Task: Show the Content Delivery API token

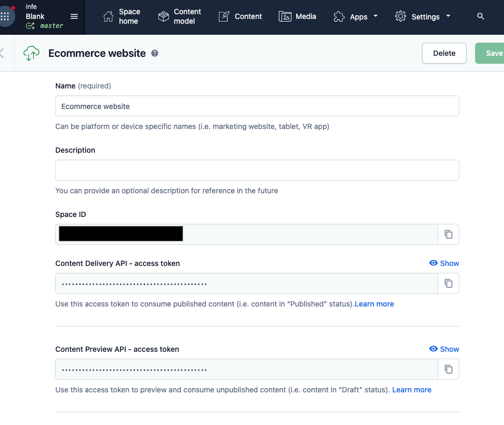Action: (444, 263)
